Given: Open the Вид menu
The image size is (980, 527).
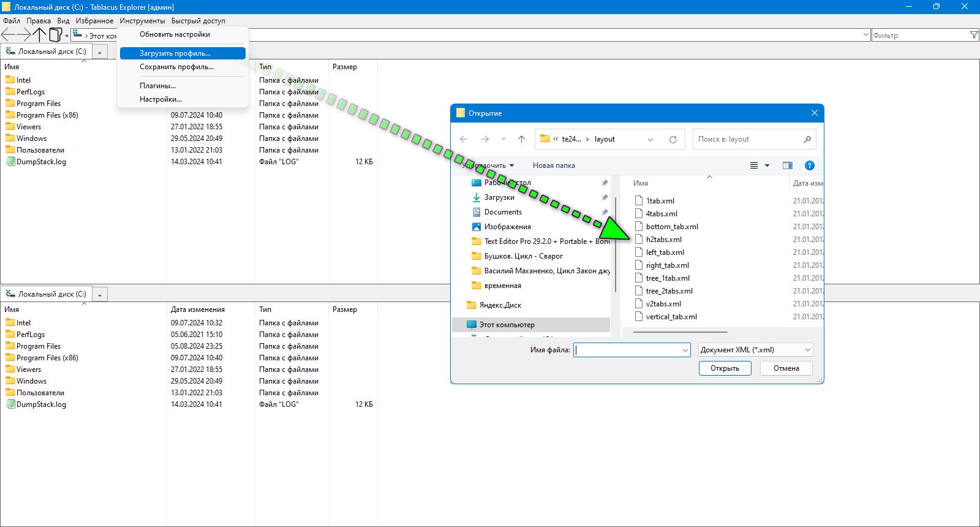Looking at the screenshot, I should point(64,21).
